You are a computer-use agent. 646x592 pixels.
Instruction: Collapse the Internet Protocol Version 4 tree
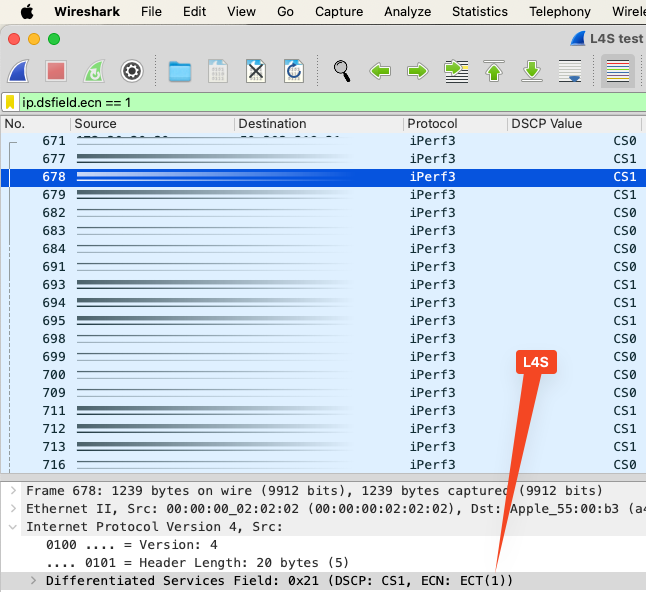[13, 526]
